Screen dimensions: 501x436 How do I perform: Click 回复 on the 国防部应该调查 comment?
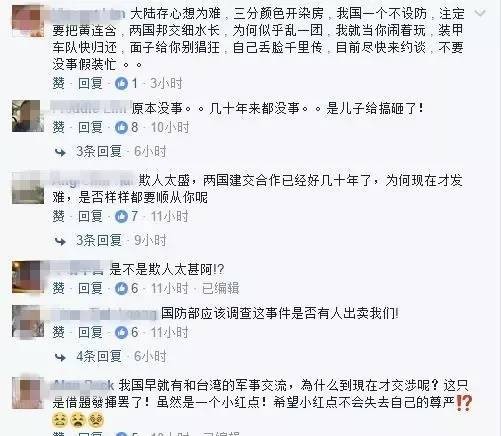[90, 332]
